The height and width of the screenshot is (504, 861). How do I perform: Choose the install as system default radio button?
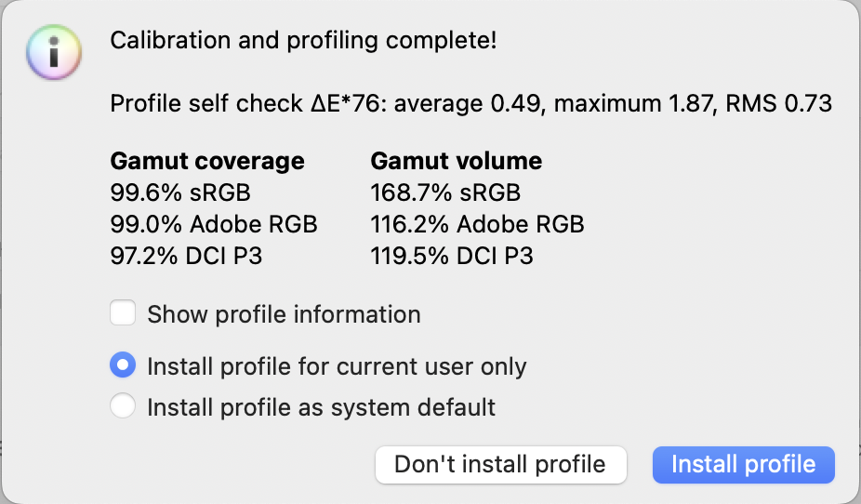point(123,406)
